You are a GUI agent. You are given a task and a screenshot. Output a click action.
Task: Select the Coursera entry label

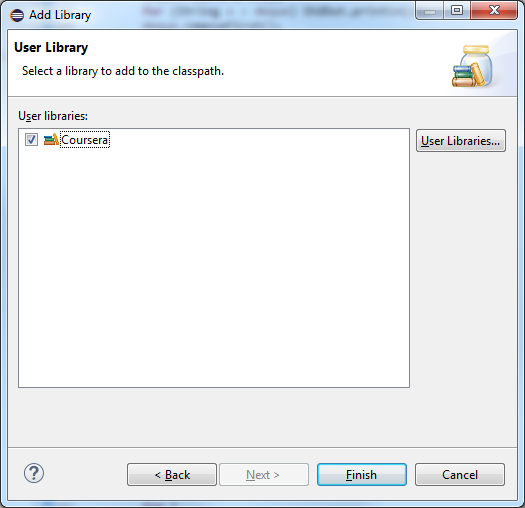coord(85,140)
